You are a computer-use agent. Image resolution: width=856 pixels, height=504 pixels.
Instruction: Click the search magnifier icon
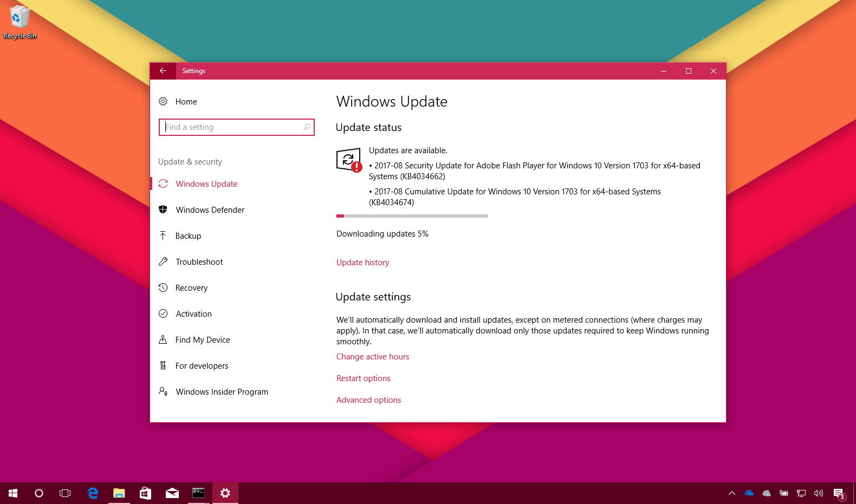coord(307,127)
